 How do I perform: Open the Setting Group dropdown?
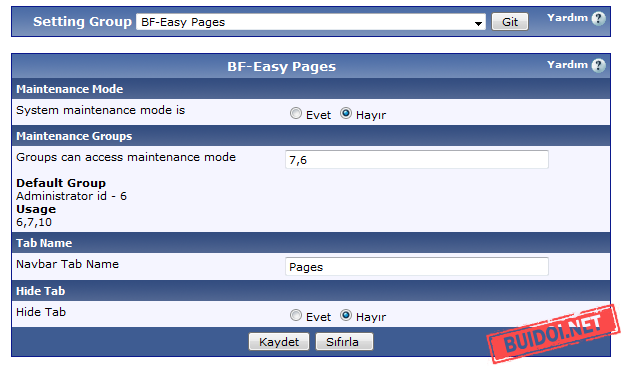311,22
